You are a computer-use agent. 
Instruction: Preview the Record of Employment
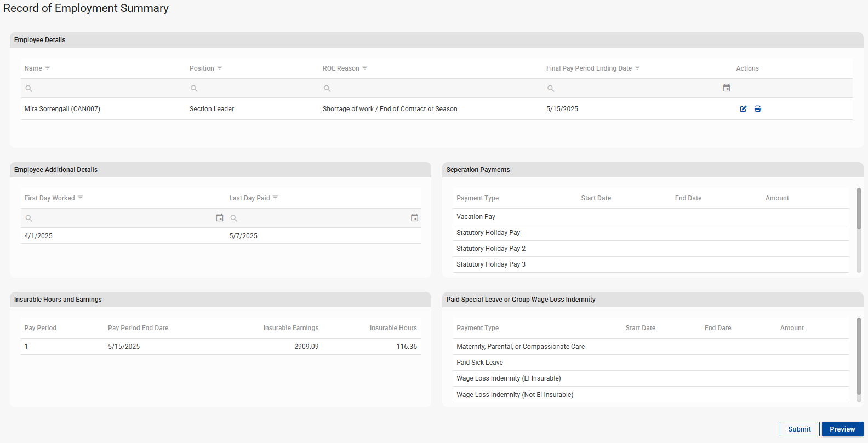842,429
